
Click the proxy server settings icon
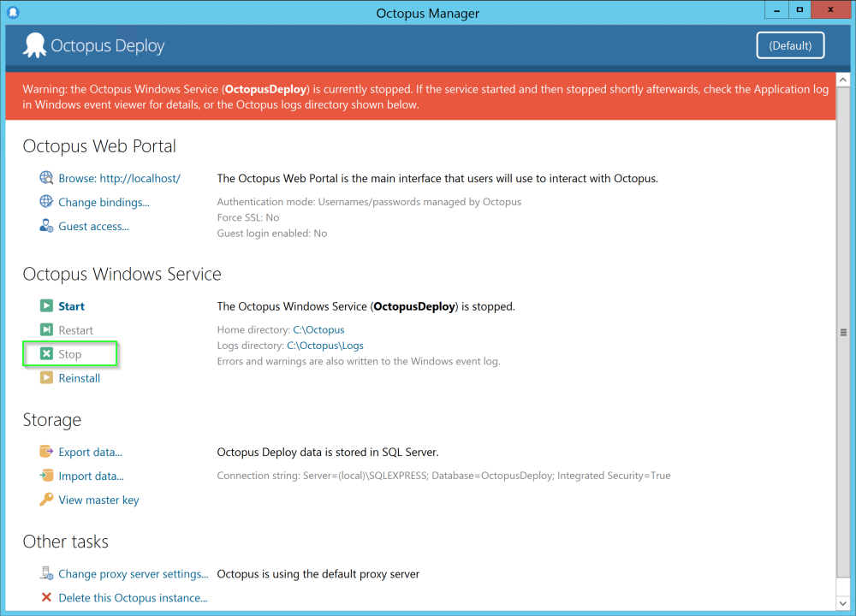46,574
